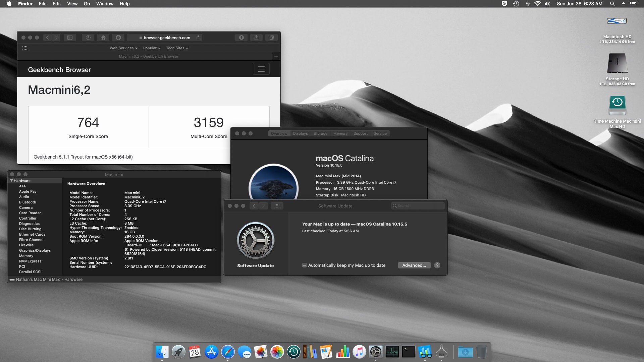Screen dimensions: 644x362
Task: Open Calibre books icon in the Dock
Action: click(x=310, y=352)
